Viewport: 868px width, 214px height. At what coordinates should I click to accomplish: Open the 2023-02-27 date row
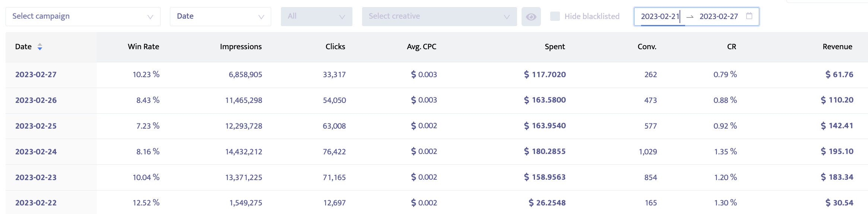(x=36, y=75)
